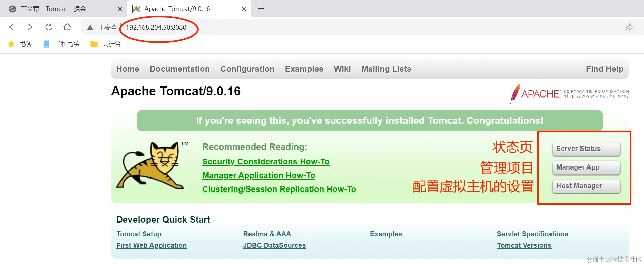The height and width of the screenshot is (265, 644).
Task: Open the Examples link under Developer Quick Start
Action: pos(386,234)
